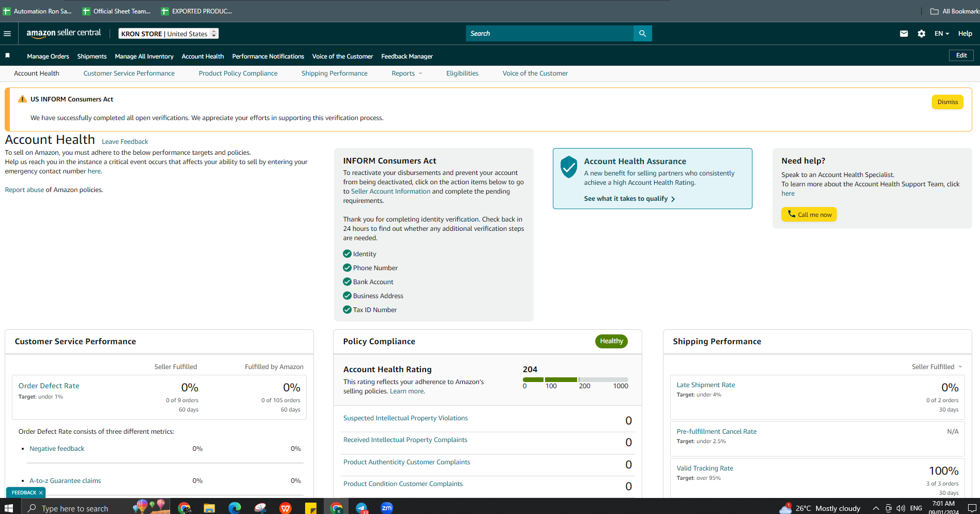
Task: Click the Edit favorites button
Action: click(x=961, y=55)
